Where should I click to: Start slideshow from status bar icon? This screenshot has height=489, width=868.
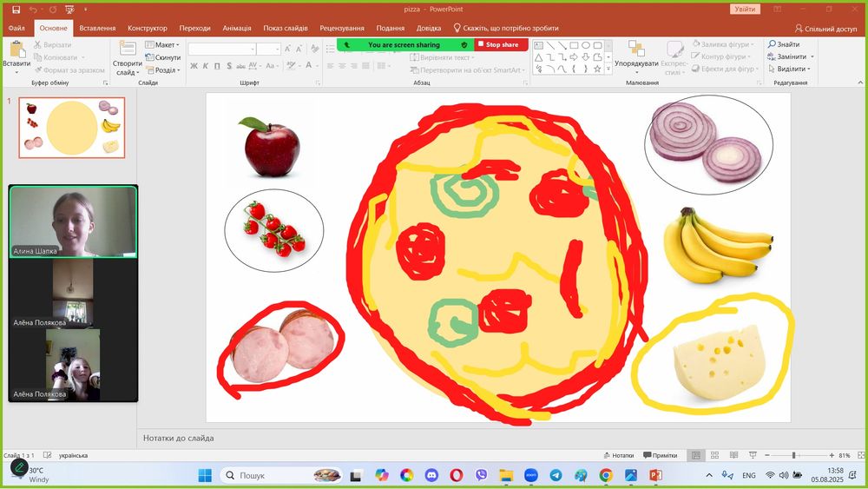tap(753, 455)
